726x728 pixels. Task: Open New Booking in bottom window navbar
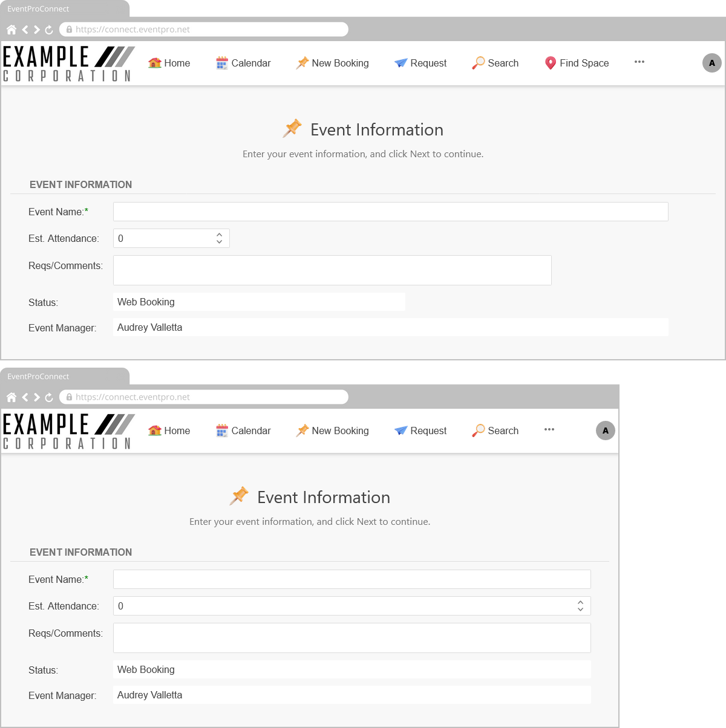click(x=332, y=431)
